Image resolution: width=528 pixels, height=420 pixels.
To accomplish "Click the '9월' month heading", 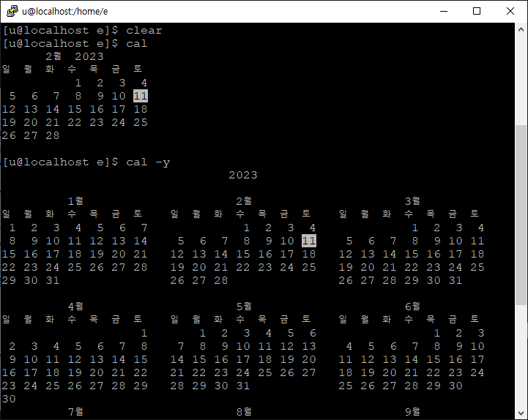I will (x=412, y=412).
